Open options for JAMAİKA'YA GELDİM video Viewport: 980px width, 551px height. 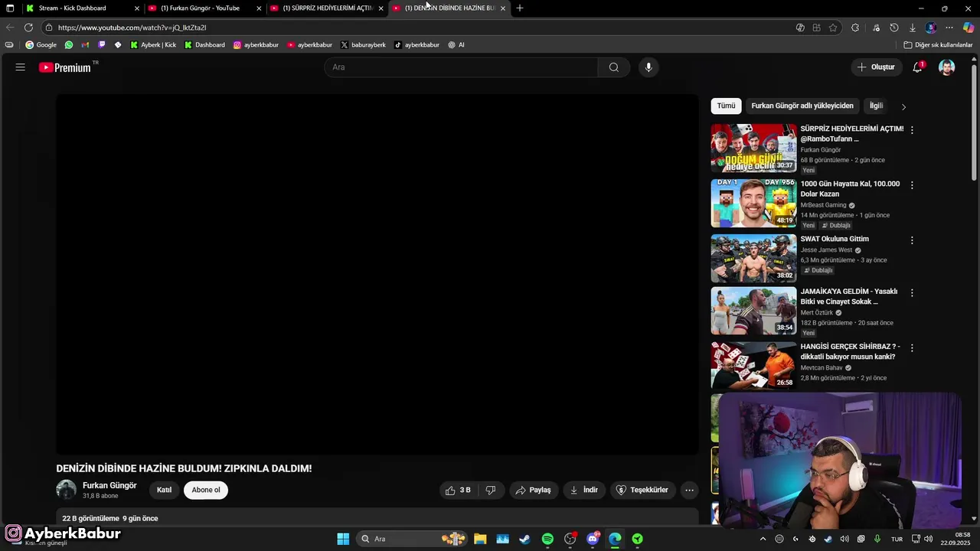912,293
